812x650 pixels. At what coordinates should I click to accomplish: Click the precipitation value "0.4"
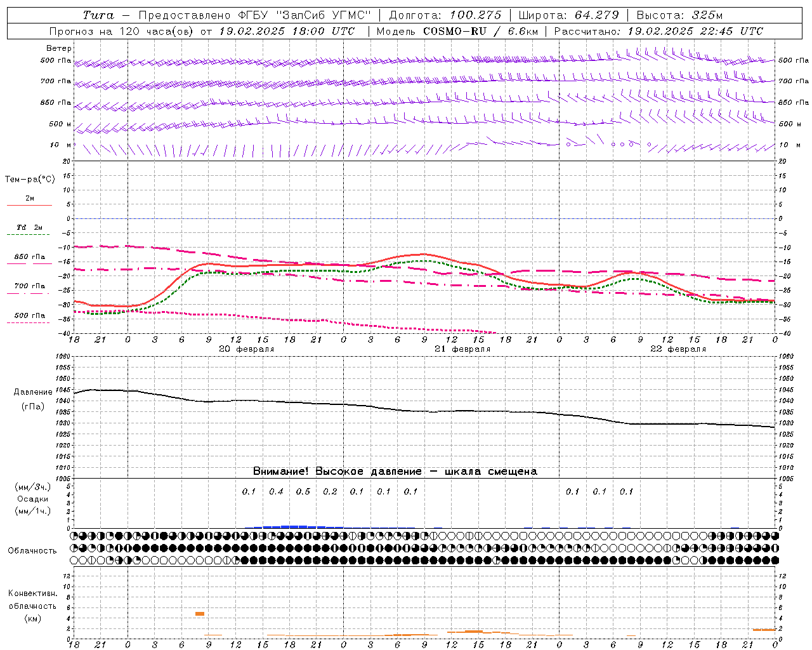(276, 491)
